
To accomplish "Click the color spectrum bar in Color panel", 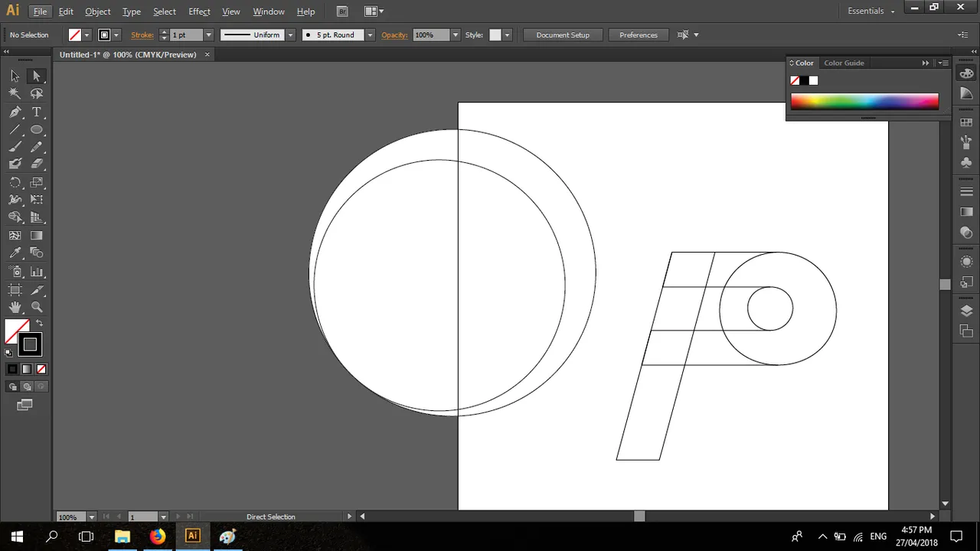I will (864, 102).
